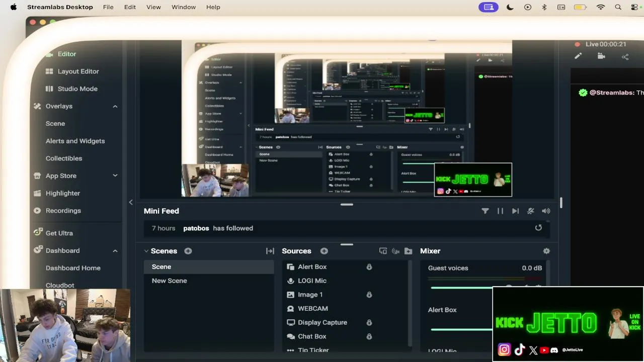Open the Edit menu
The image size is (644, 362).
130,7
